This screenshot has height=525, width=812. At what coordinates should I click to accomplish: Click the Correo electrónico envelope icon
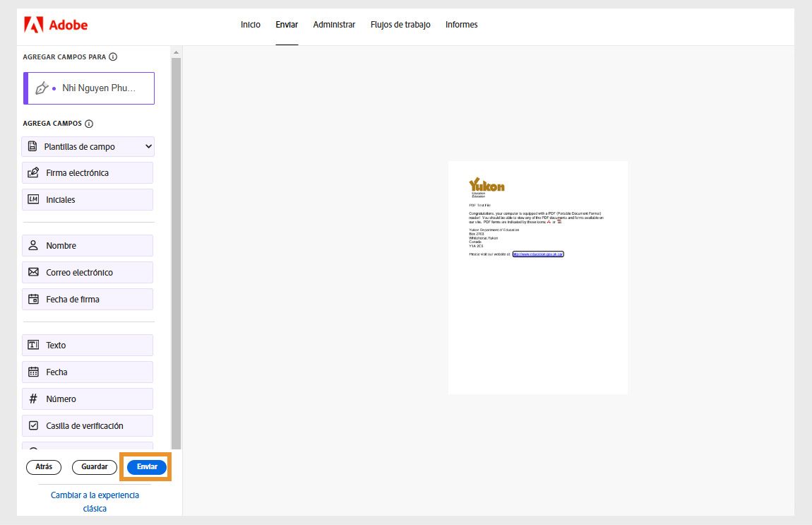point(33,272)
